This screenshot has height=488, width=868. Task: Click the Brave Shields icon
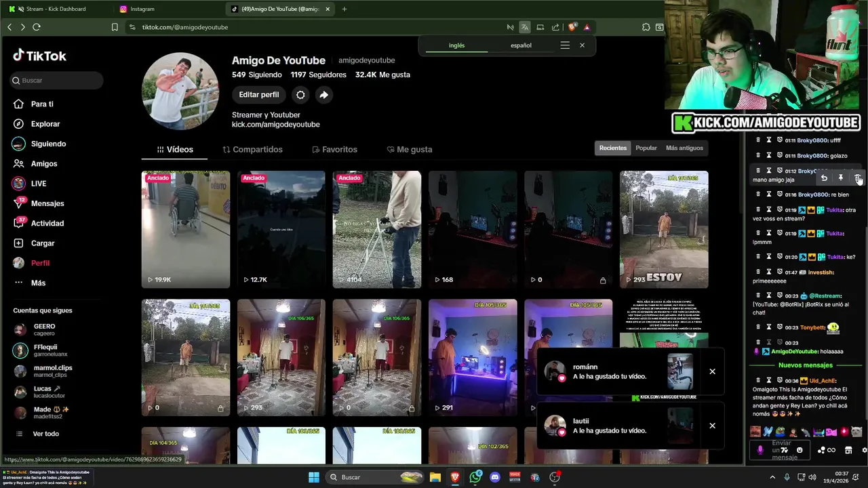click(572, 27)
